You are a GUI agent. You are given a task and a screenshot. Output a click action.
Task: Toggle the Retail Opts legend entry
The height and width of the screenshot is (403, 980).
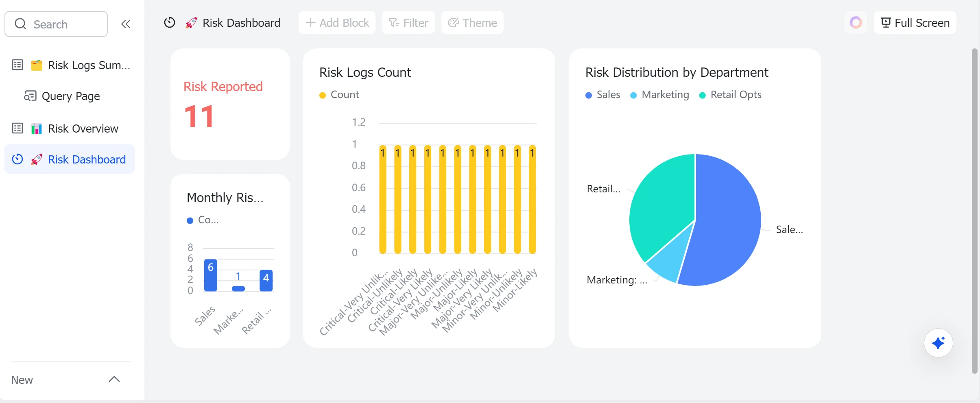730,95
